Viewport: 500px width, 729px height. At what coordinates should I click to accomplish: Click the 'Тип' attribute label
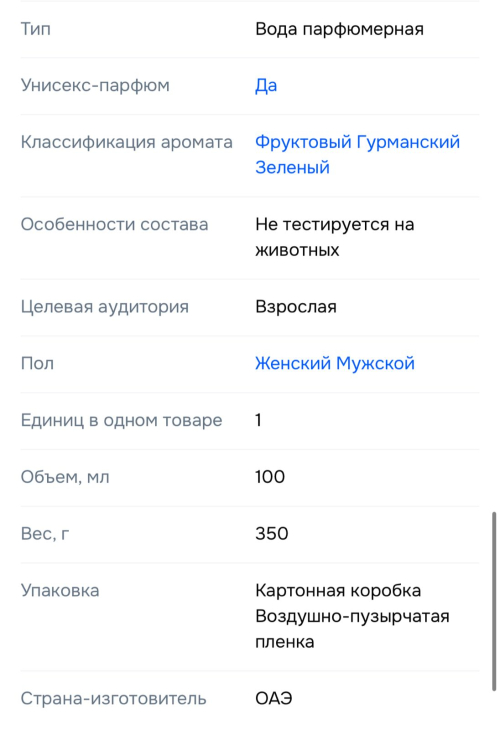coord(36,29)
